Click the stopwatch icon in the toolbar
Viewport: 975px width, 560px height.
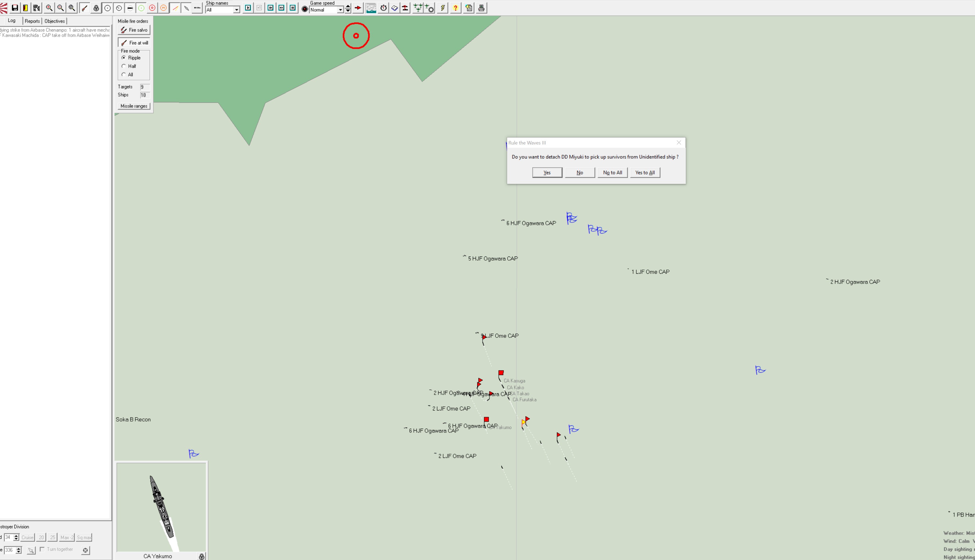[x=383, y=8]
